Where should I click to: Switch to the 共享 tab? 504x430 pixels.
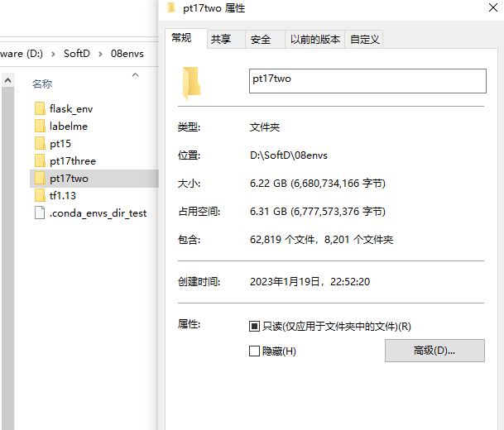pos(226,40)
